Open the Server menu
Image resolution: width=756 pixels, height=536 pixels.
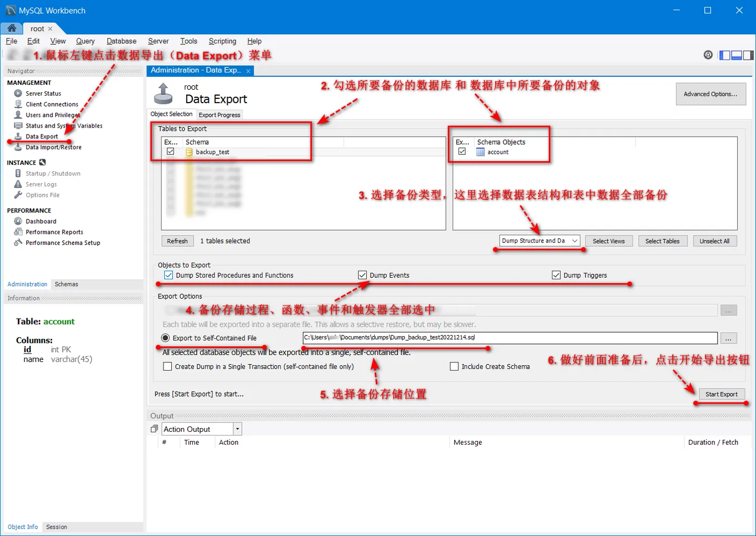click(x=158, y=41)
